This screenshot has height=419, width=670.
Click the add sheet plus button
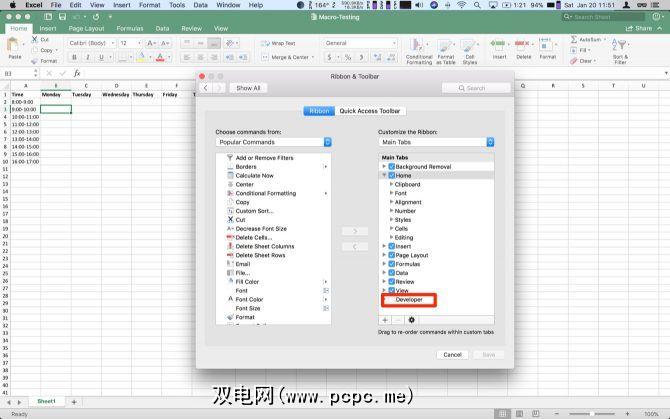[x=74, y=402]
